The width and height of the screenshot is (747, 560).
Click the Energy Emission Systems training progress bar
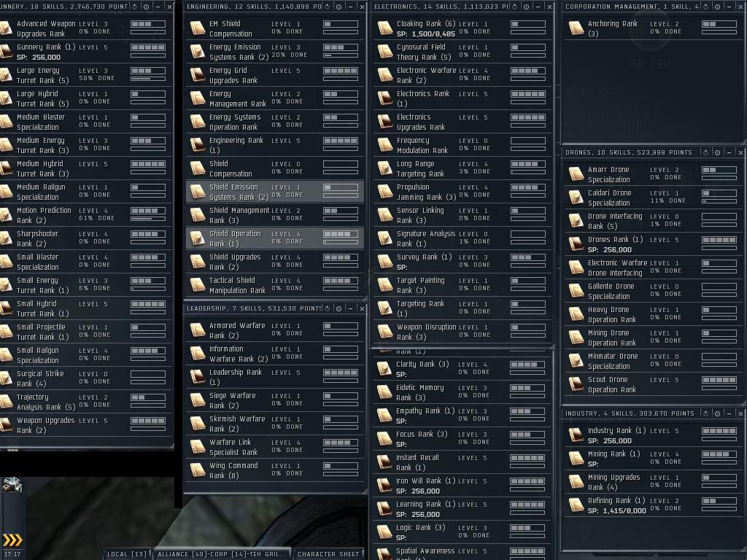341,55
